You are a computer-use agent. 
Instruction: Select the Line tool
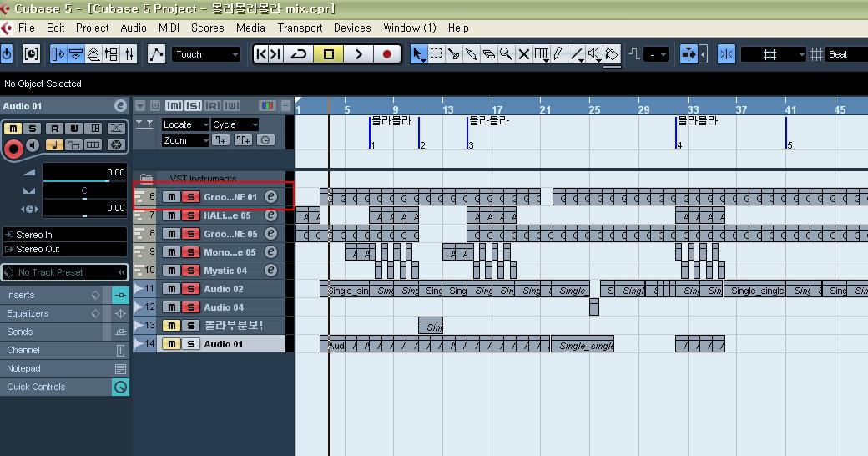576,54
